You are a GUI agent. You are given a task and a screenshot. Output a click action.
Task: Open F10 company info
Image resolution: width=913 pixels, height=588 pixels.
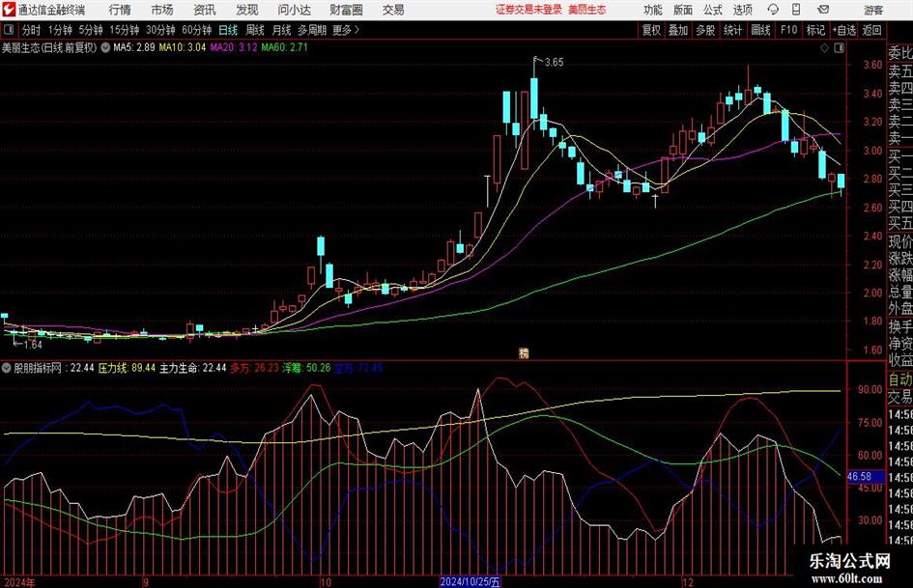pyautogui.click(x=789, y=30)
